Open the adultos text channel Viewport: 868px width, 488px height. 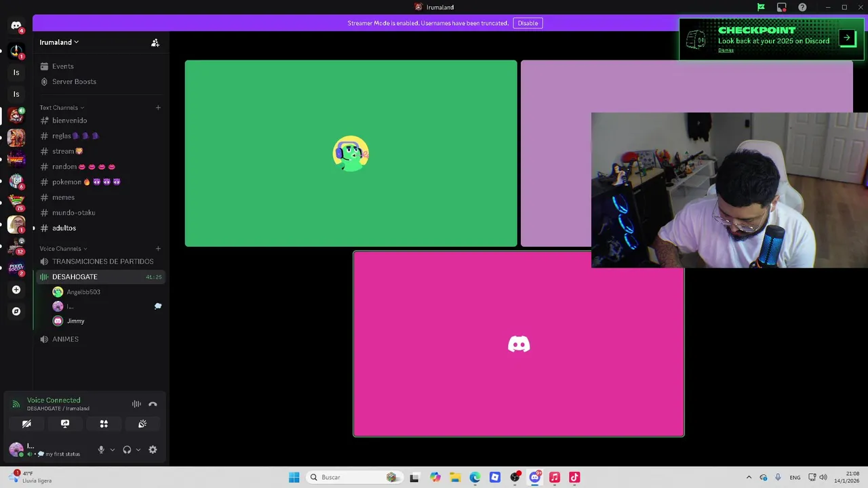coord(100,228)
